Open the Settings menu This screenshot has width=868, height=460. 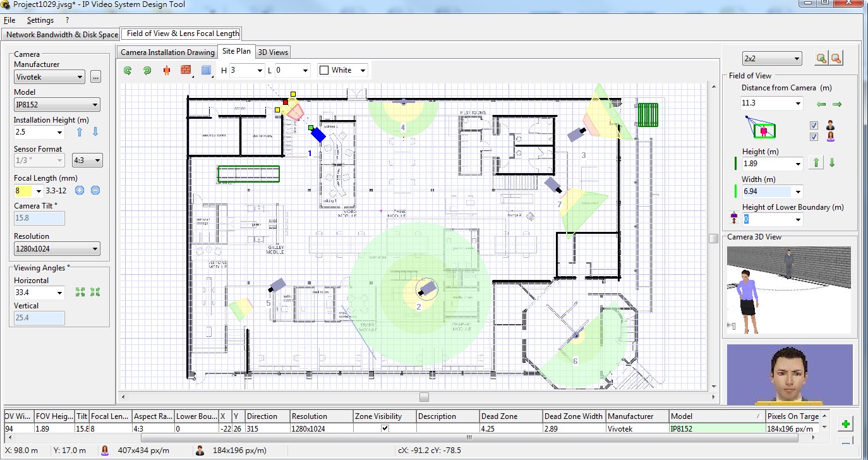[40, 20]
